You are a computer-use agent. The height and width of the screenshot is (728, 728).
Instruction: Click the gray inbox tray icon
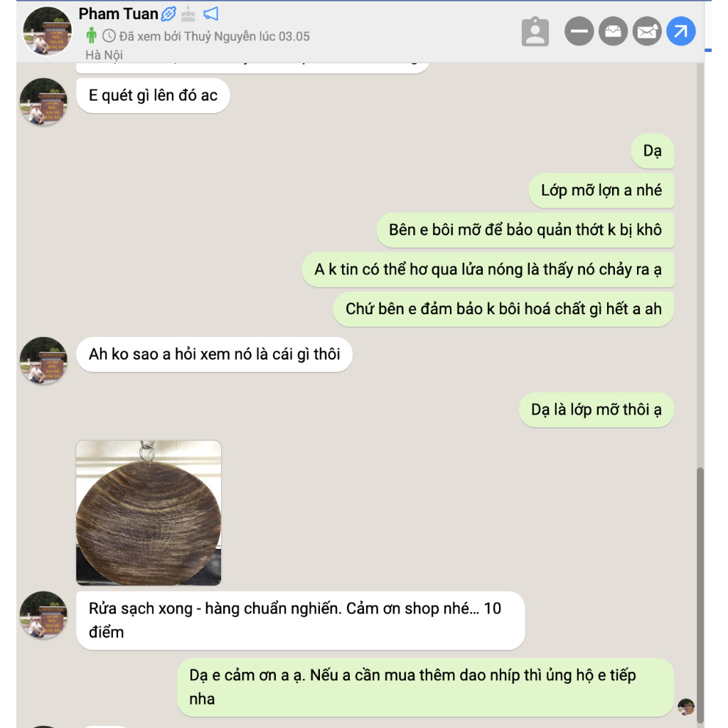pos(613,31)
